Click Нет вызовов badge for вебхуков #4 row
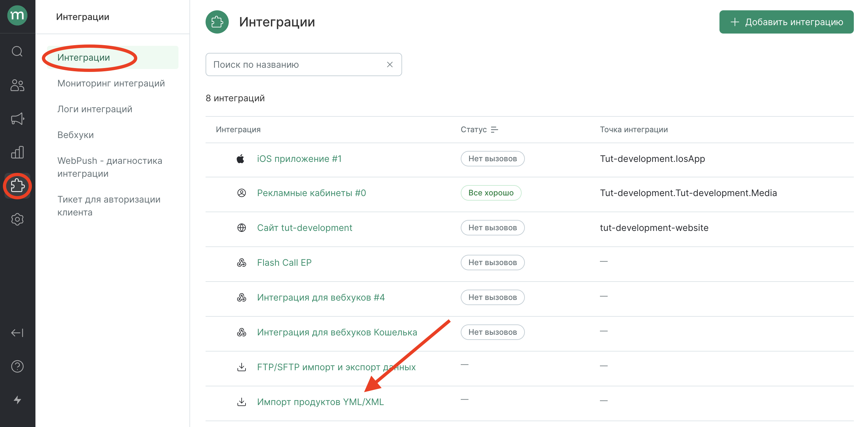 493,297
